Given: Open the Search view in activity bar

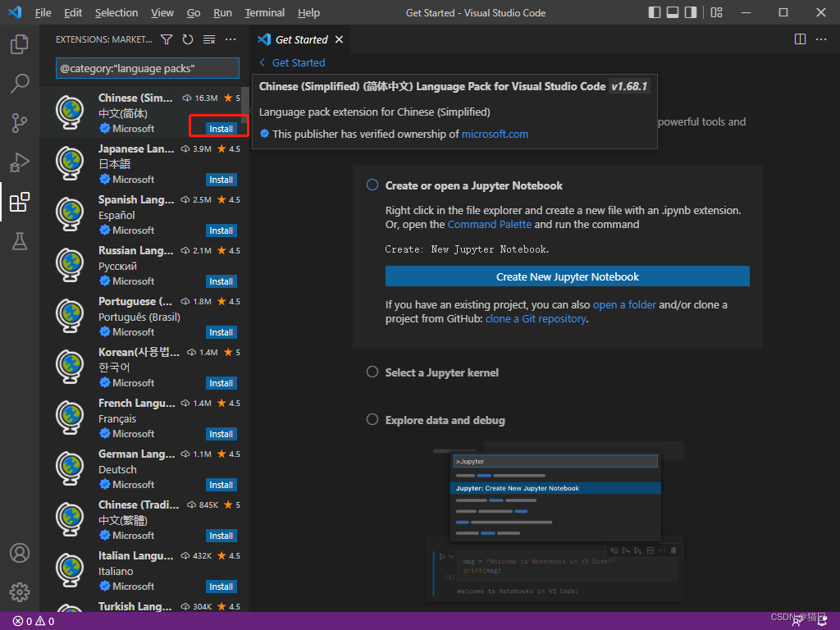Looking at the screenshot, I should coord(20,83).
